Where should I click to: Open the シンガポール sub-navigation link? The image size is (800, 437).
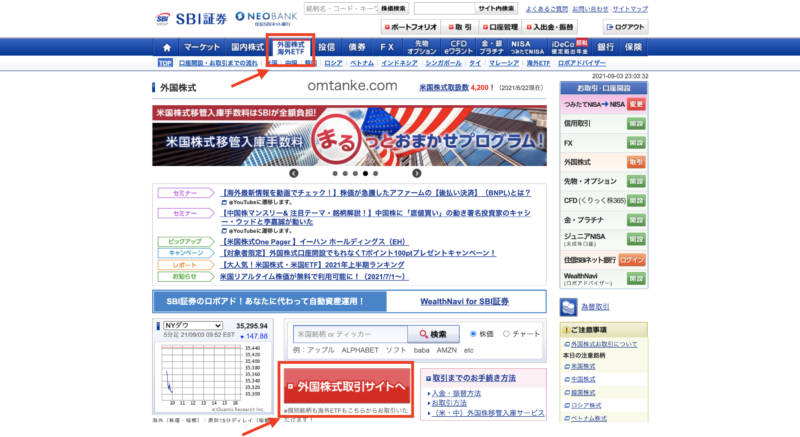tap(443, 63)
